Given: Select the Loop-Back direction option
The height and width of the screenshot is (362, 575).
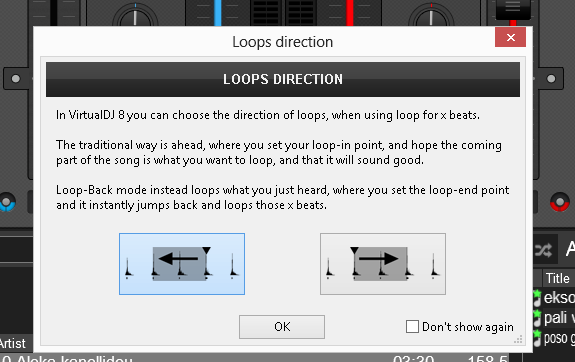Looking at the screenshot, I should [182, 264].
